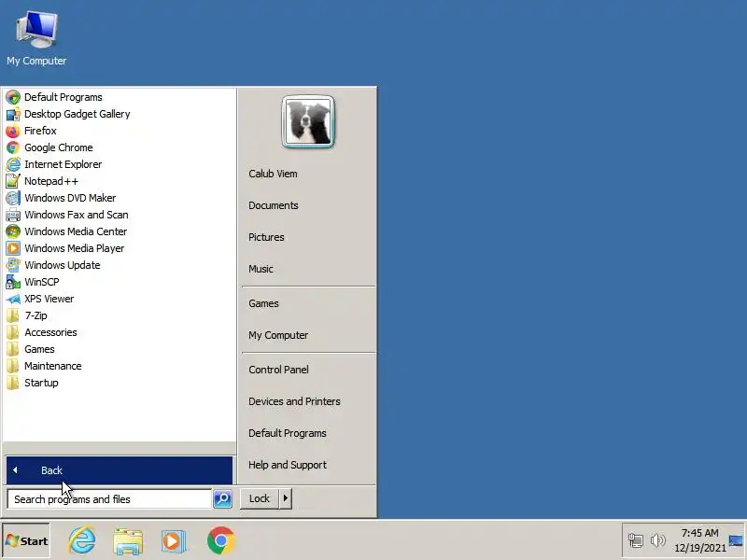
Task: Click the taskbar clock and date
Action: pyautogui.click(x=699, y=540)
